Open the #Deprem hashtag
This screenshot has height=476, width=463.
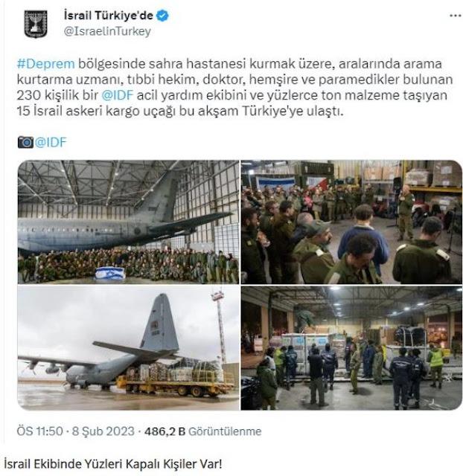click(x=45, y=64)
